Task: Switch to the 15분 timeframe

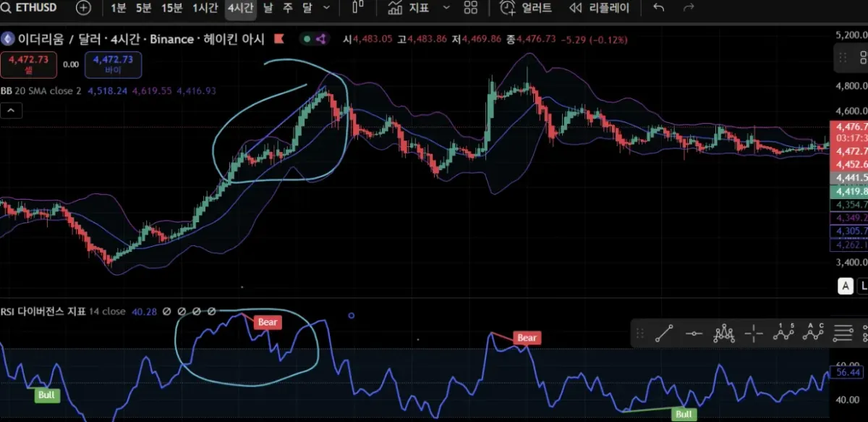Action: tap(171, 8)
